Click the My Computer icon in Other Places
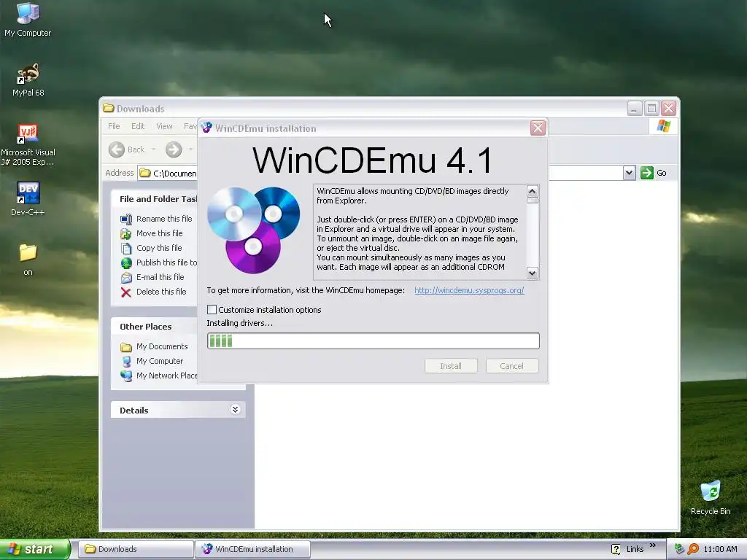This screenshot has width=747, height=560. click(x=126, y=361)
